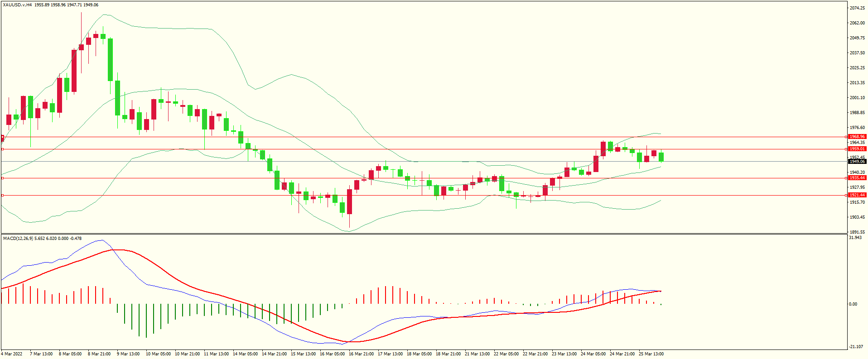Select the 1935.44 price level tag
868x359 pixels.
click(857, 178)
